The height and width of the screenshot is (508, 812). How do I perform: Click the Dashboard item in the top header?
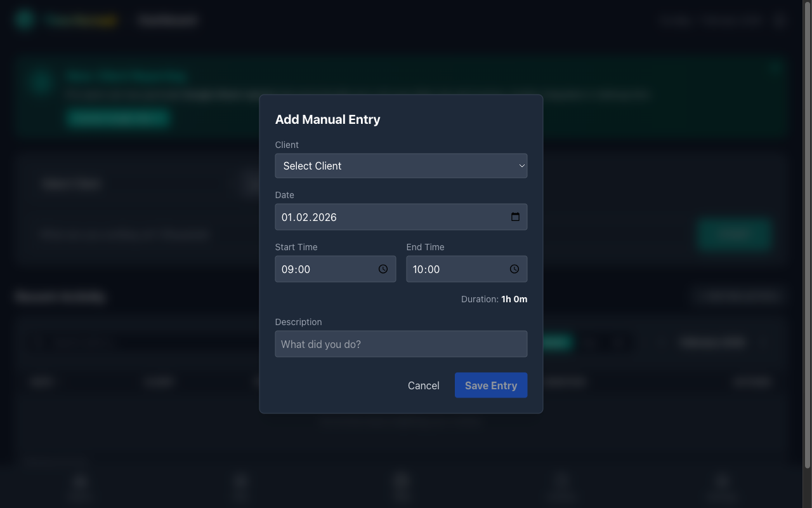167,20
